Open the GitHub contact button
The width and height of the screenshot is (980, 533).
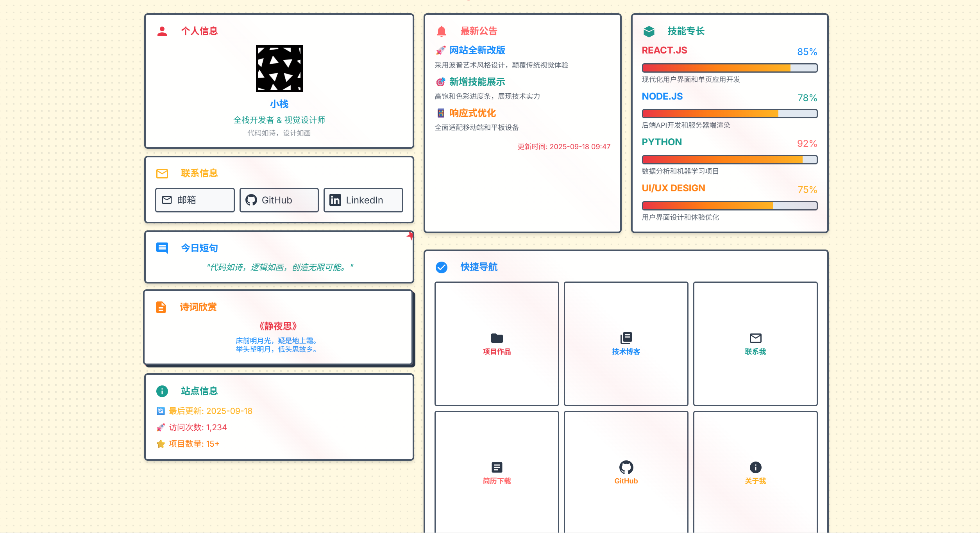tap(279, 200)
